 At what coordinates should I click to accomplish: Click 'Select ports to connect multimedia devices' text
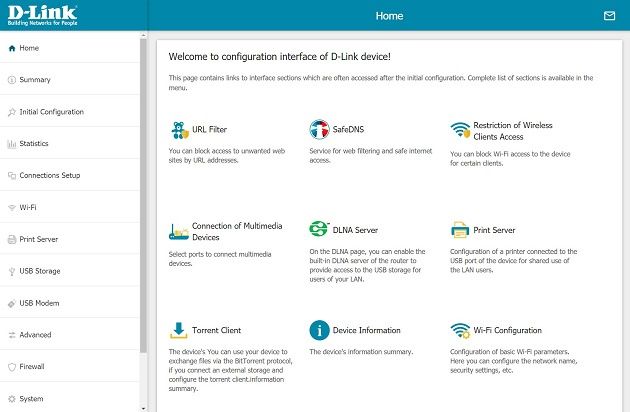220,259
